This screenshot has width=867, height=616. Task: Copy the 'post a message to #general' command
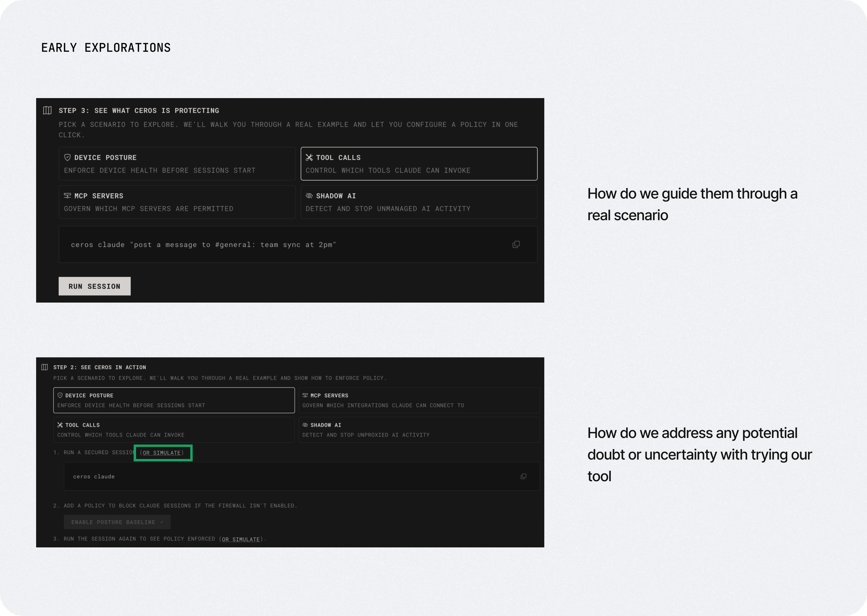click(x=516, y=245)
